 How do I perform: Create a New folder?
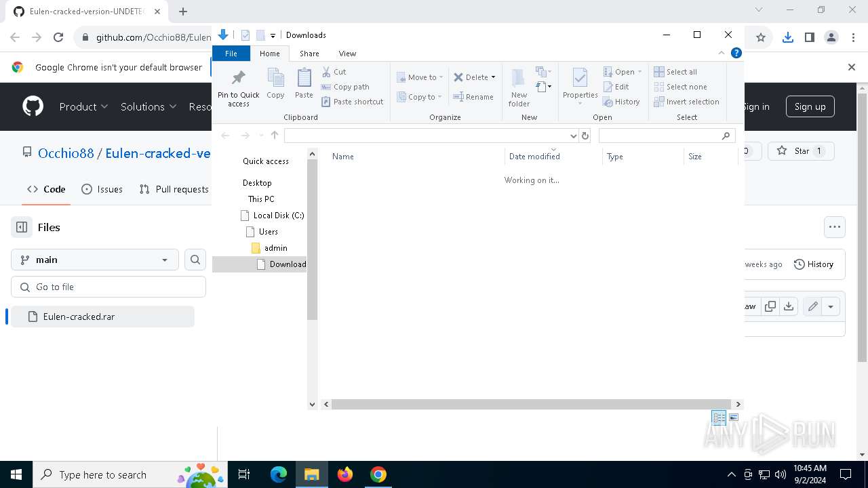[x=519, y=87]
